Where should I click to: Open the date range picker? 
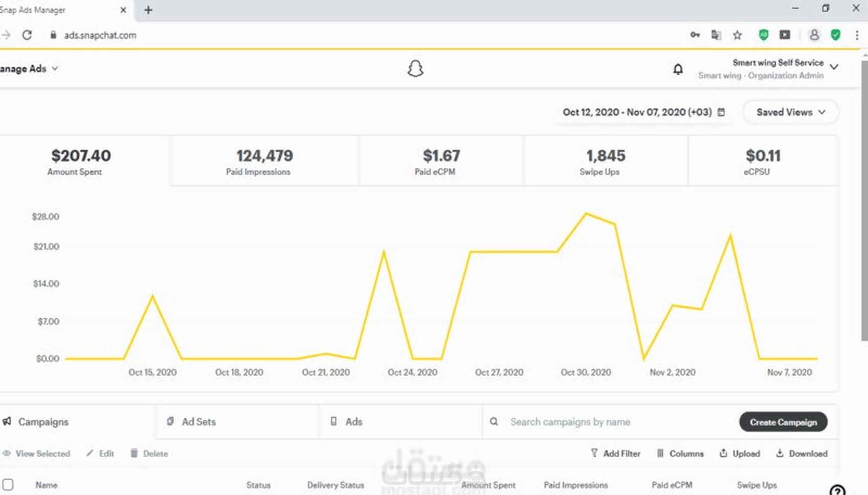point(643,112)
